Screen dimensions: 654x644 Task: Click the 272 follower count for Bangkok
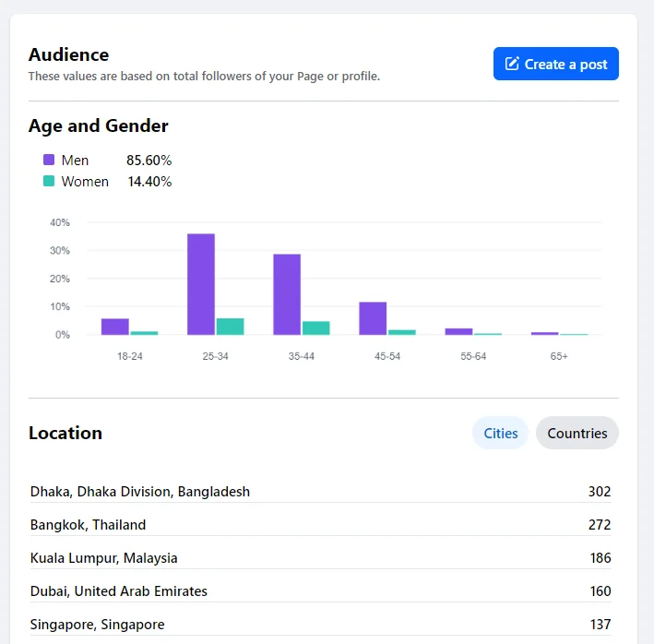[x=600, y=525]
